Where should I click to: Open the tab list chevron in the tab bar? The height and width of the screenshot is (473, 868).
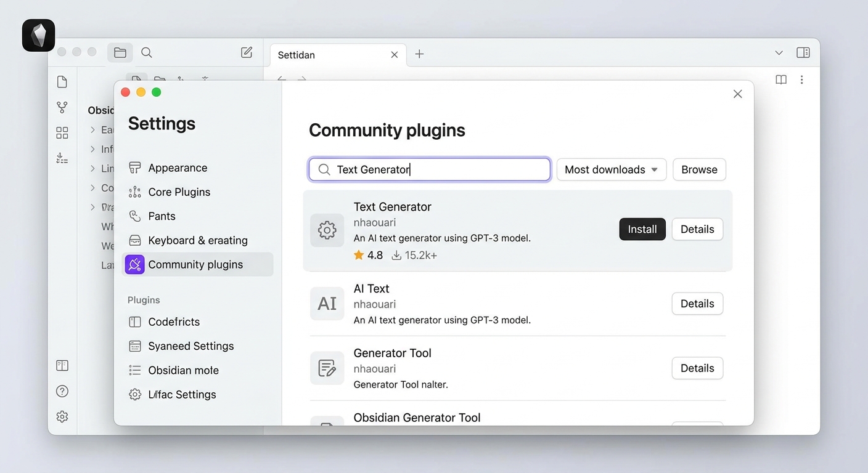coord(779,53)
